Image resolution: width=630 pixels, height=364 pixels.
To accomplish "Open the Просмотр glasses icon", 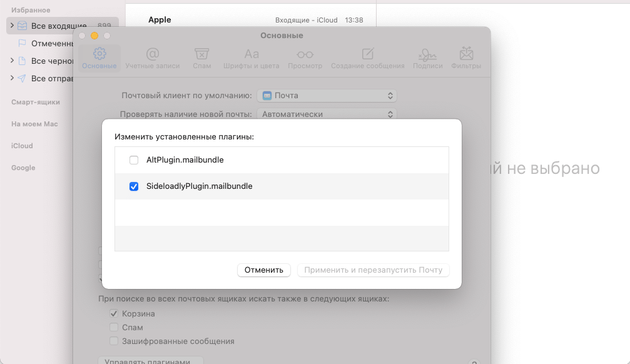I will pos(305,58).
